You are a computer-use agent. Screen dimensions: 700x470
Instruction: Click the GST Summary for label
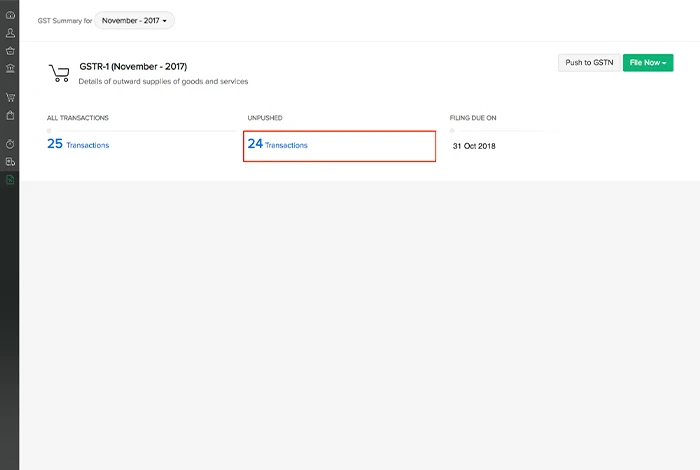[x=65, y=21]
